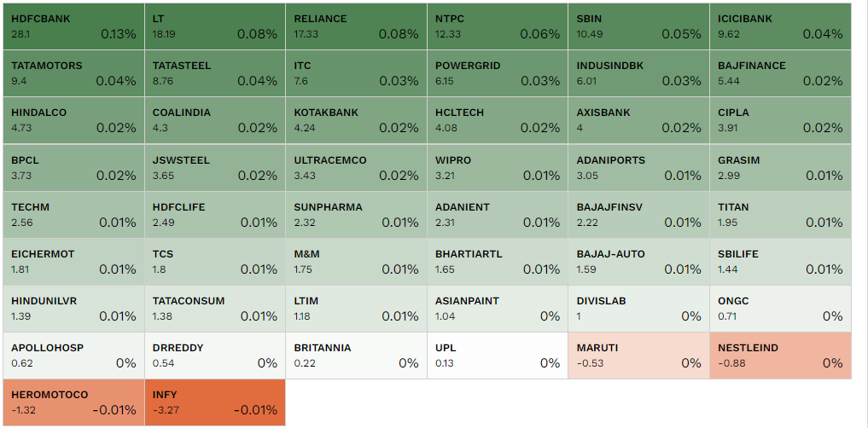
Task: Open the TCS stock tile
Action: pyautogui.click(x=215, y=262)
